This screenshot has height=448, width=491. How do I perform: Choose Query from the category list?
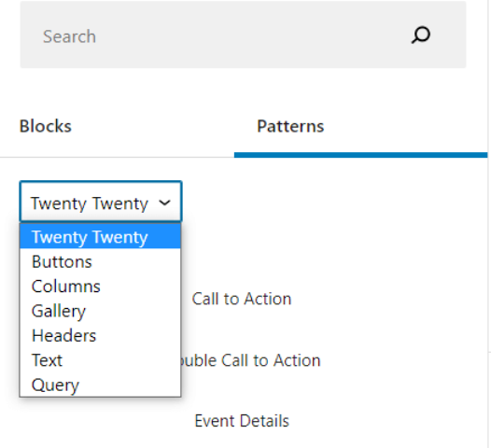point(100,385)
